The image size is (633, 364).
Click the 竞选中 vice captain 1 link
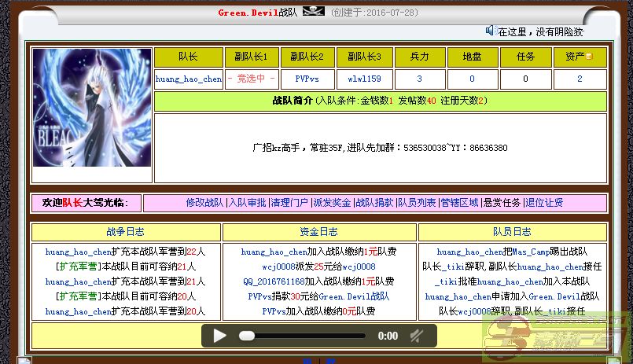(x=252, y=79)
